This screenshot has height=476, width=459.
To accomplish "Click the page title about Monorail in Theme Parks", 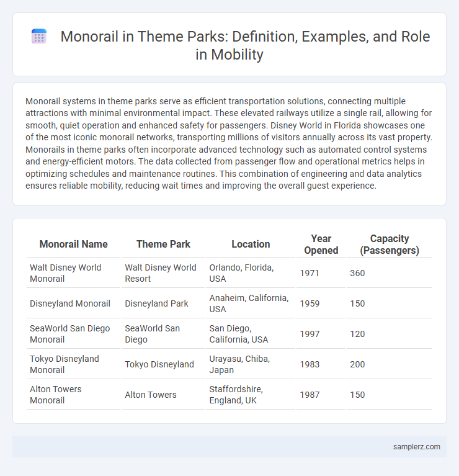I will [245, 45].
